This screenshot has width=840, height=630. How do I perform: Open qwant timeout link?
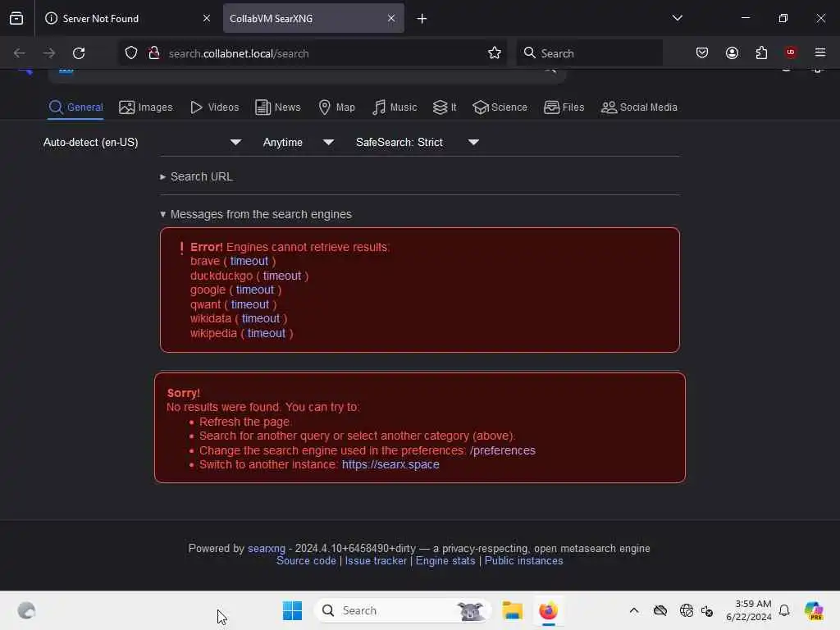click(x=250, y=304)
